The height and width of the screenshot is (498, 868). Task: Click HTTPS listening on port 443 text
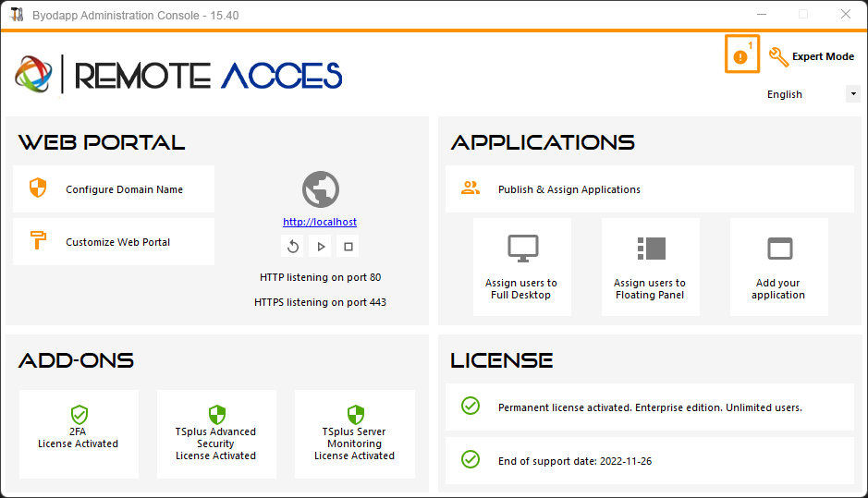coord(321,302)
